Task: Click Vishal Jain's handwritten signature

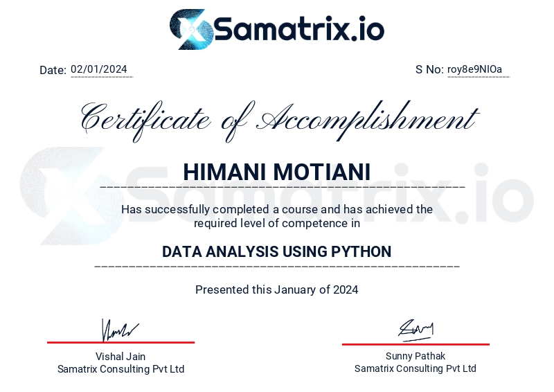Action: (120, 330)
